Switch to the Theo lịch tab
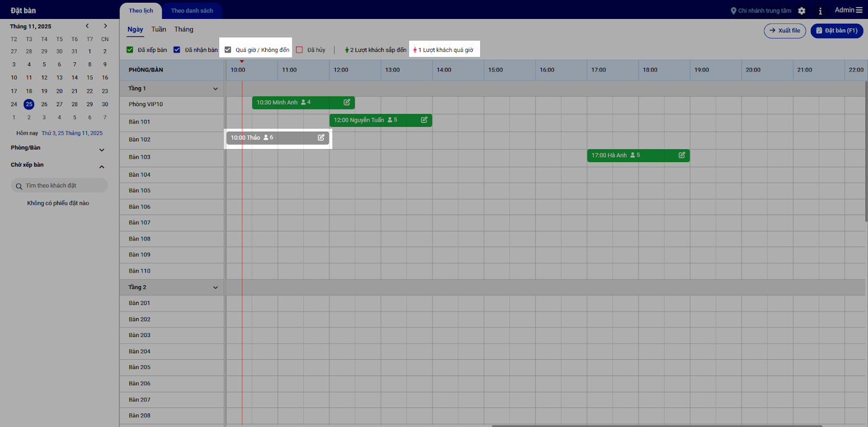Screen dimensions: 868x427 point(141,11)
